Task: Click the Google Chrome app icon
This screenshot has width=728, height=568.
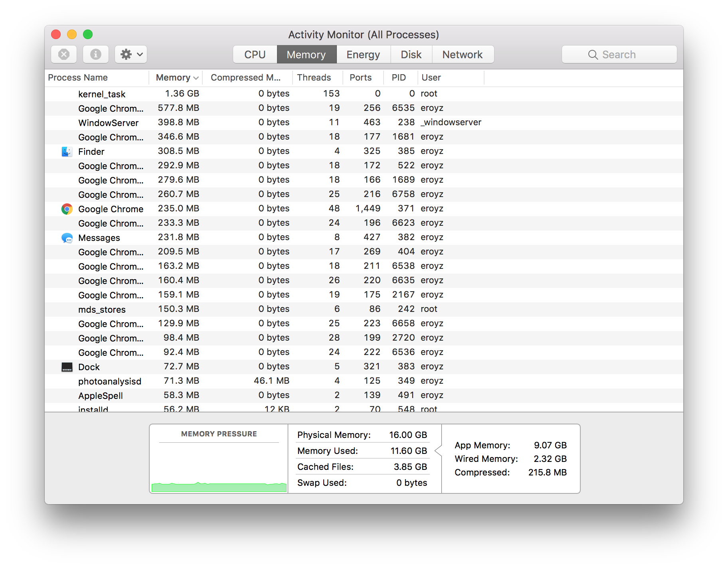Action: coord(67,209)
